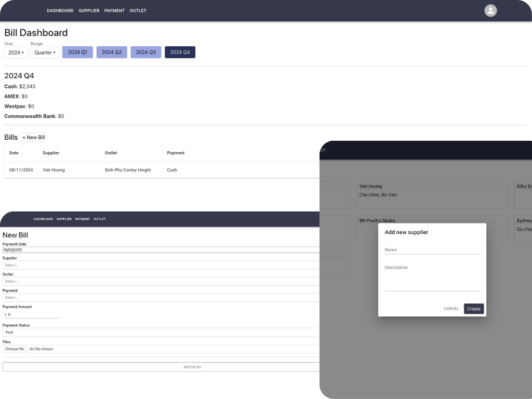Viewport: 532px width, 399px height.
Task: Open Dashboard in the top navigation bar
Action: click(60, 10)
